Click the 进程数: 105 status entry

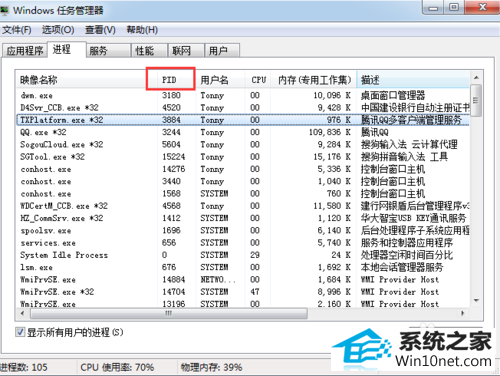pos(24,367)
